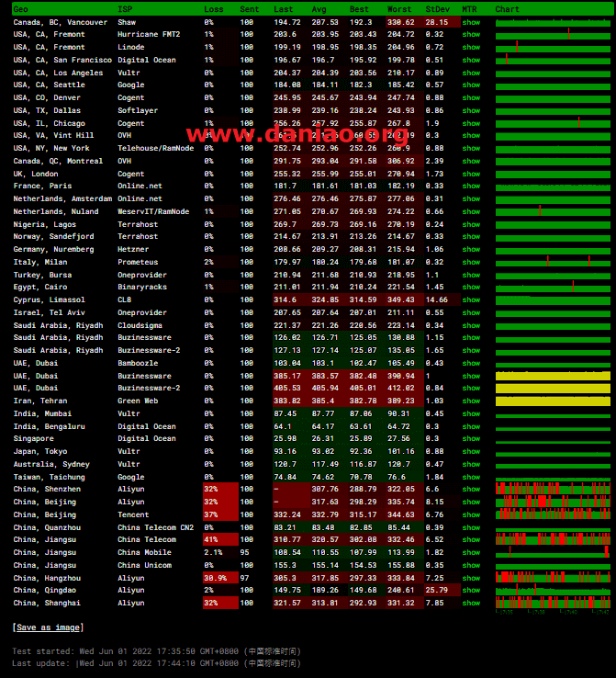Screen dimensions: 616x678
Task: Select the 'Last update' timestamp line
Action: (156, 663)
